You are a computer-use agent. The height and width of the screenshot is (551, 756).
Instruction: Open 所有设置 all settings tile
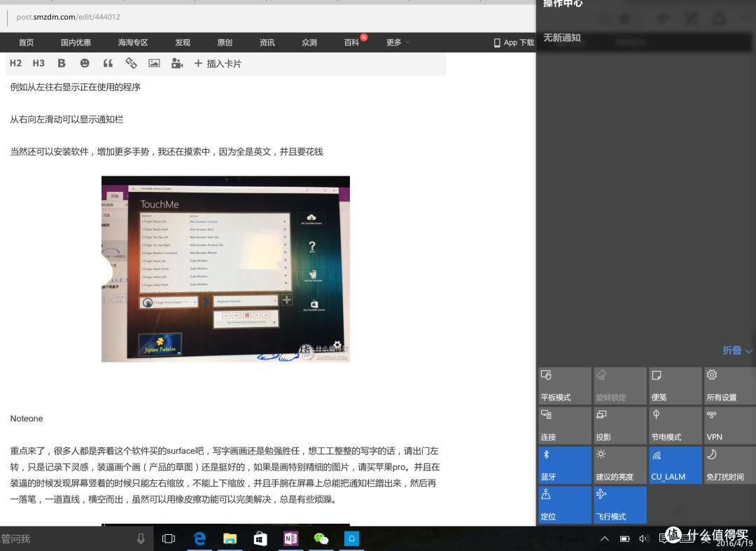tap(730, 386)
